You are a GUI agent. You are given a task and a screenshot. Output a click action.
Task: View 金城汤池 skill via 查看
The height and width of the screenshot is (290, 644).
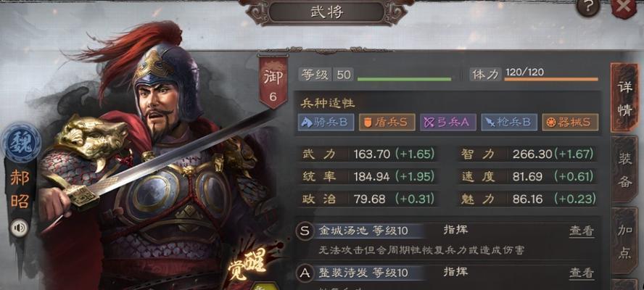[582, 231]
